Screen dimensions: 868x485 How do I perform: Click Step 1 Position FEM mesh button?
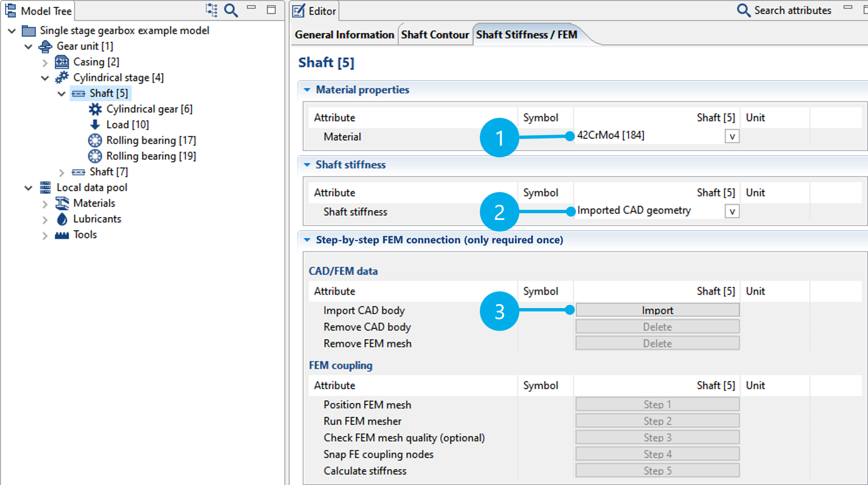coord(657,404)
